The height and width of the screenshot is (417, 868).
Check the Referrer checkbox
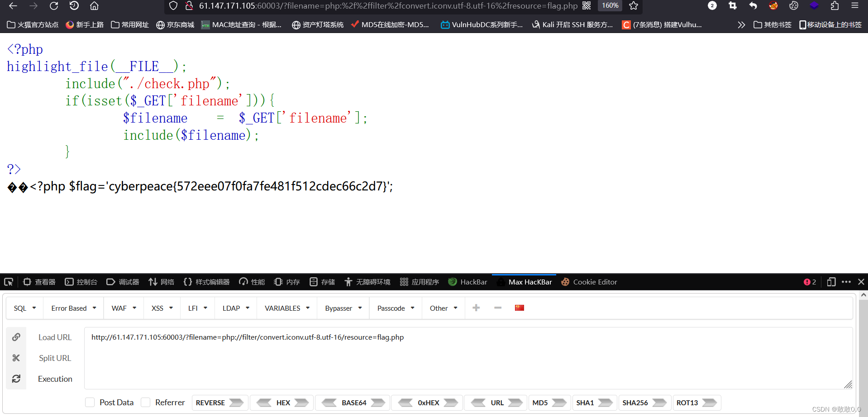[145, 402]
